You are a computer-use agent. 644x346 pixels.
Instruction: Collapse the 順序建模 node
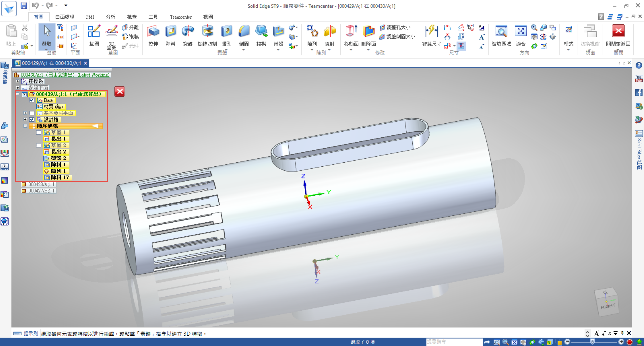pyautogui.click(x=25, y=126)
